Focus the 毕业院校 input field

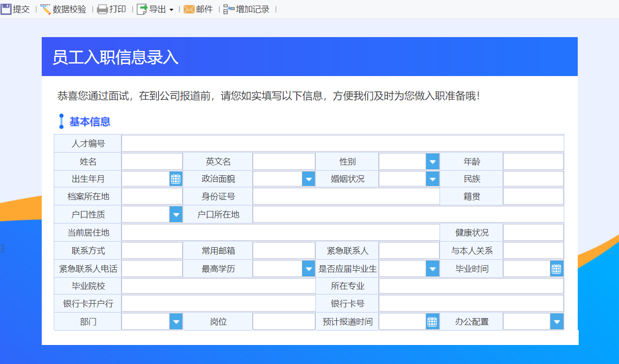pyautogui.click(x=218, y=286)
